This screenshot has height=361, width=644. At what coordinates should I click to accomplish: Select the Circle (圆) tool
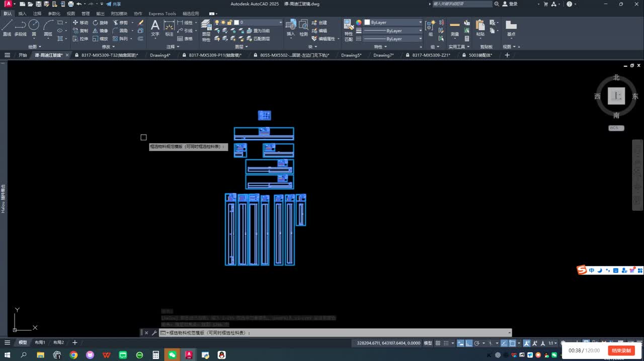[34, 28]
